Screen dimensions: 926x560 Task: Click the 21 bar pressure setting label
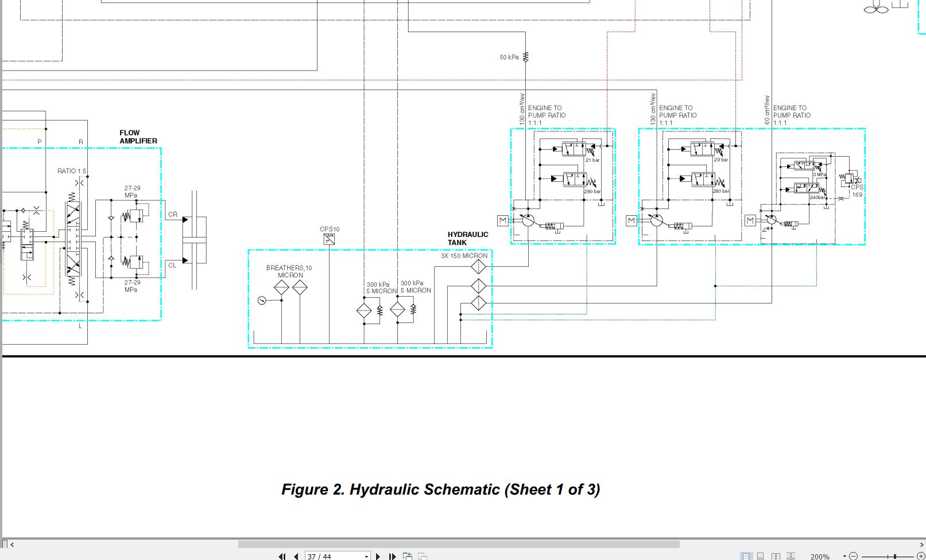[x=592, y=160]
